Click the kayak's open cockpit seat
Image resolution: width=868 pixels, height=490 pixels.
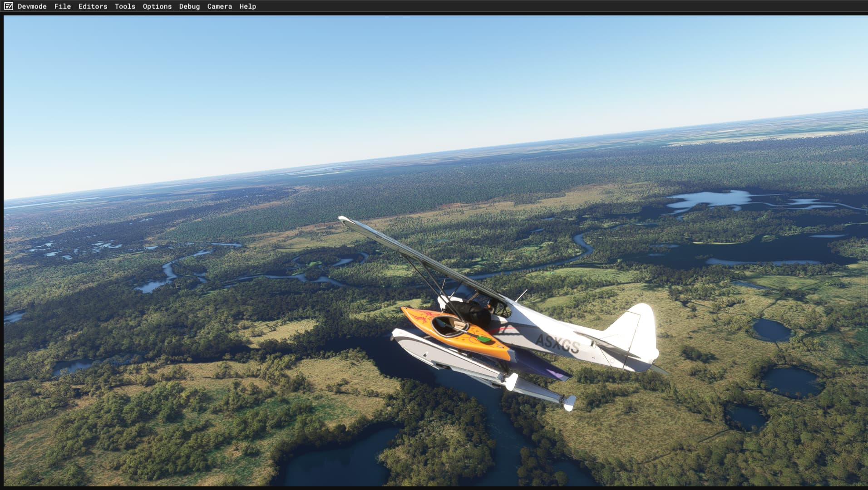pyautogui.click(x=447, y=324)
